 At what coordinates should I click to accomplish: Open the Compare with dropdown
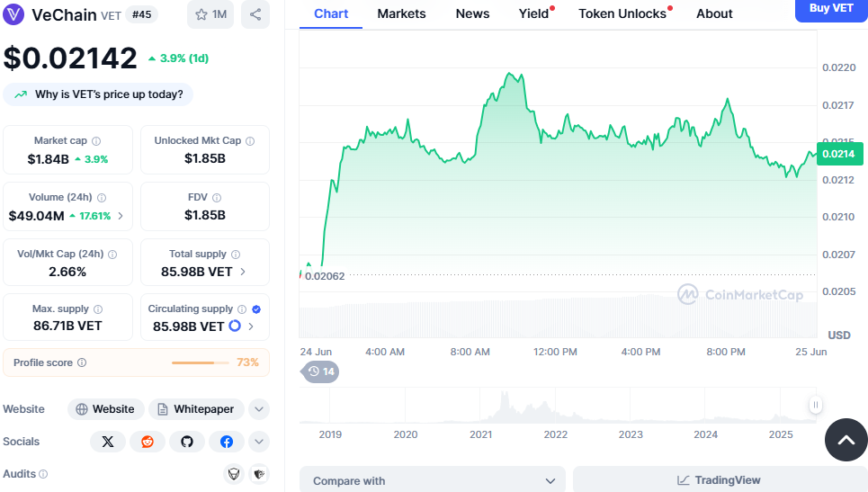[x=433, y=481]
